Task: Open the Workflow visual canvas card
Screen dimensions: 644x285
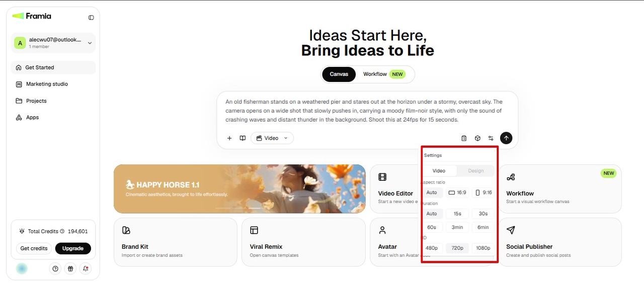Action: click(560, 189)
